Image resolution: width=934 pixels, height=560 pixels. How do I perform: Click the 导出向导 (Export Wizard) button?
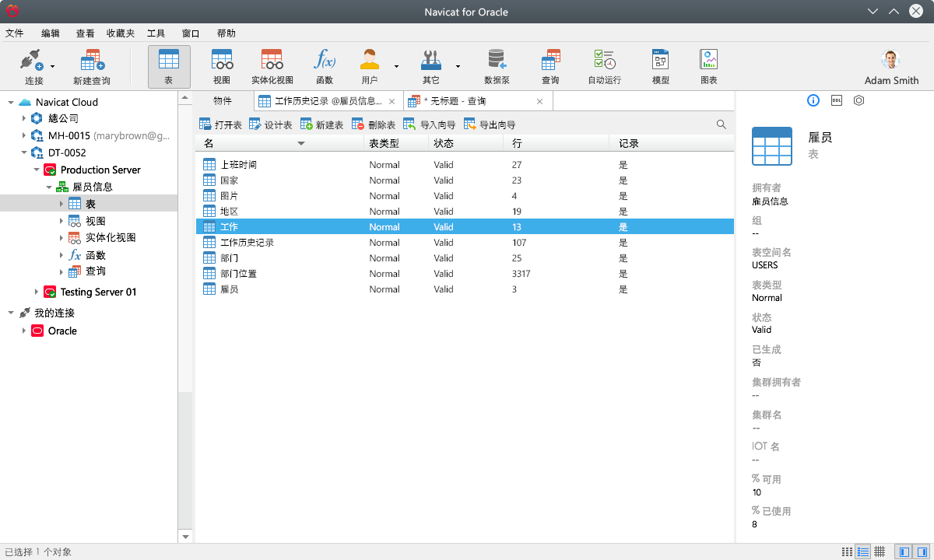coord(490,124)
